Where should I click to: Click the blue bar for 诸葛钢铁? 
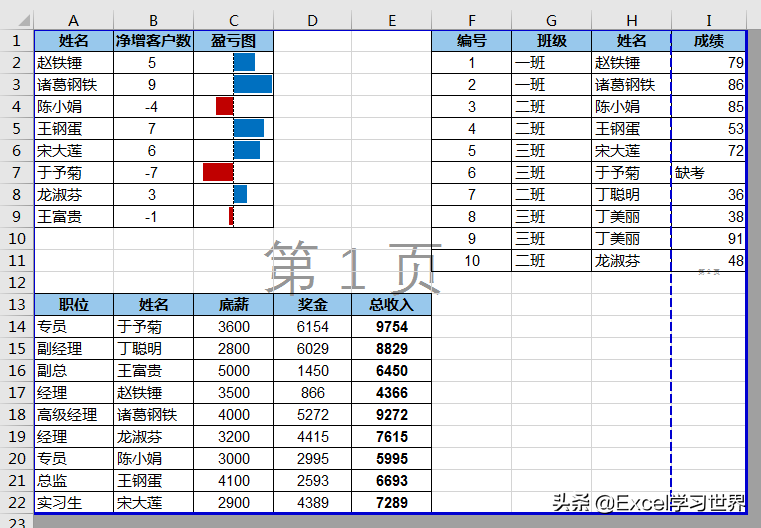(253, 84)
